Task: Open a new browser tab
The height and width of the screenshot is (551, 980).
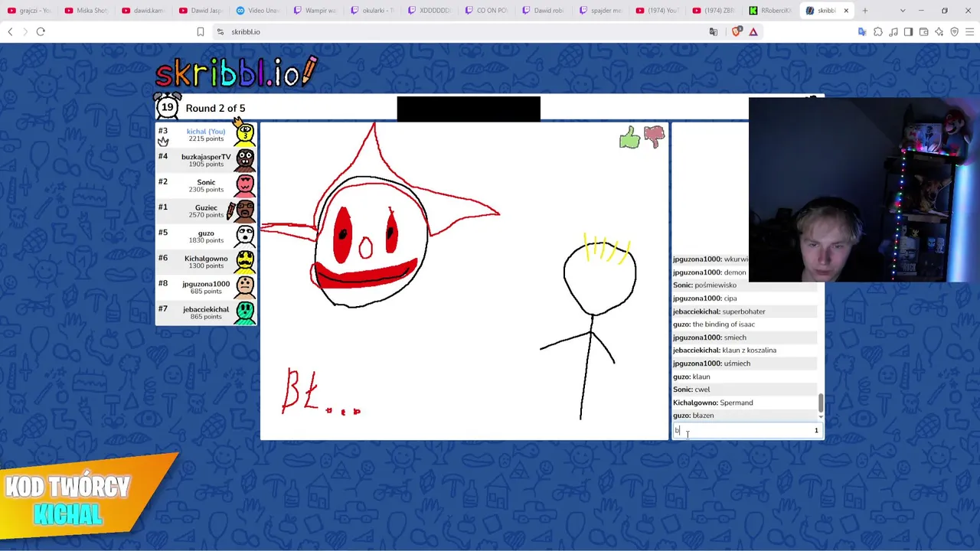Action: tap(865, 11)
